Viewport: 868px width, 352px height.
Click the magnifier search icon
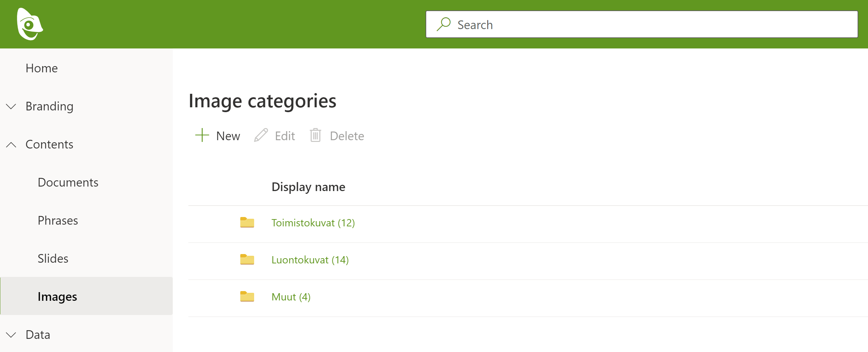tap(444, 25)
